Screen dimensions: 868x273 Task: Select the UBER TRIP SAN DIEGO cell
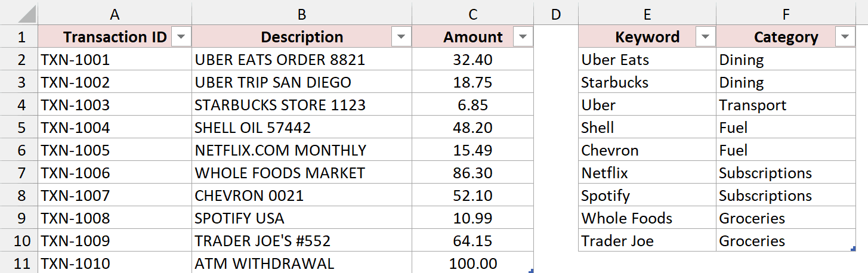click(x=302, y=82)
